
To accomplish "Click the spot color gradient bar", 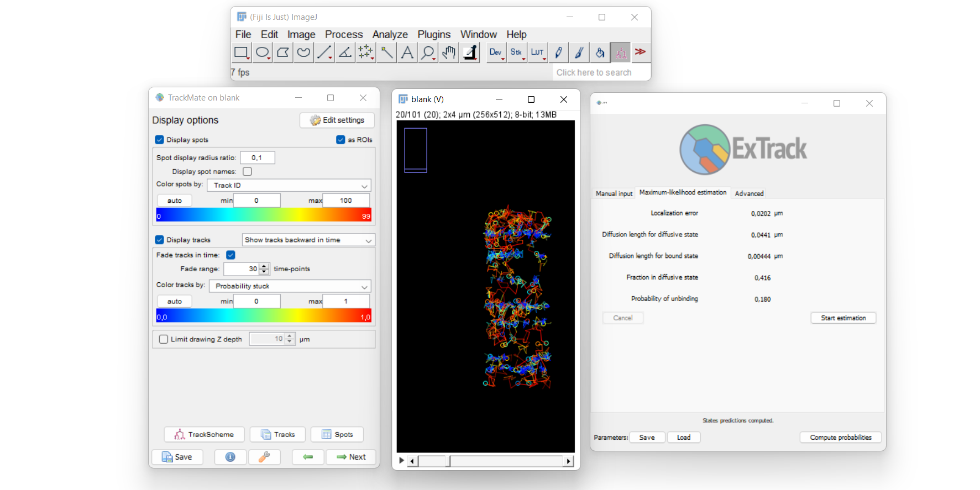I will coord(264,215).
